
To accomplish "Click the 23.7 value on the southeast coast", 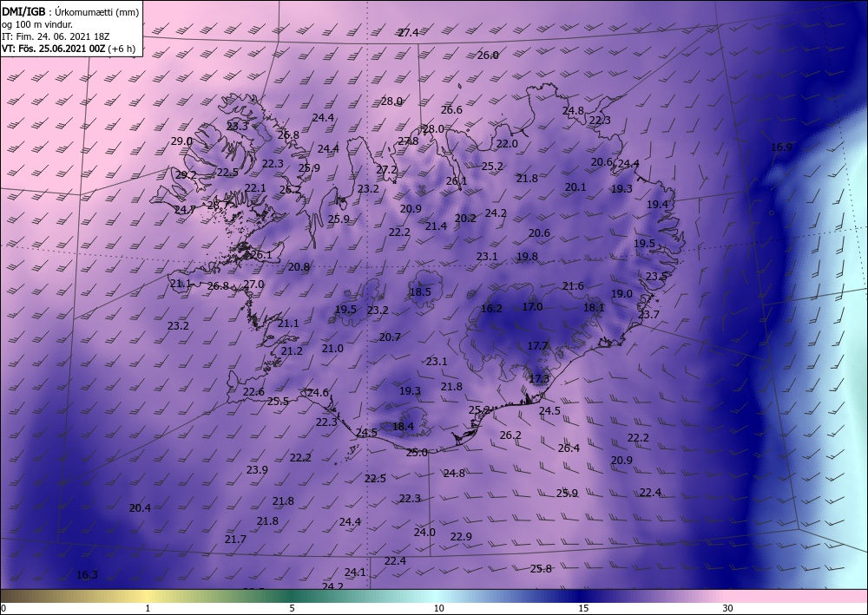I will point(648,315).
